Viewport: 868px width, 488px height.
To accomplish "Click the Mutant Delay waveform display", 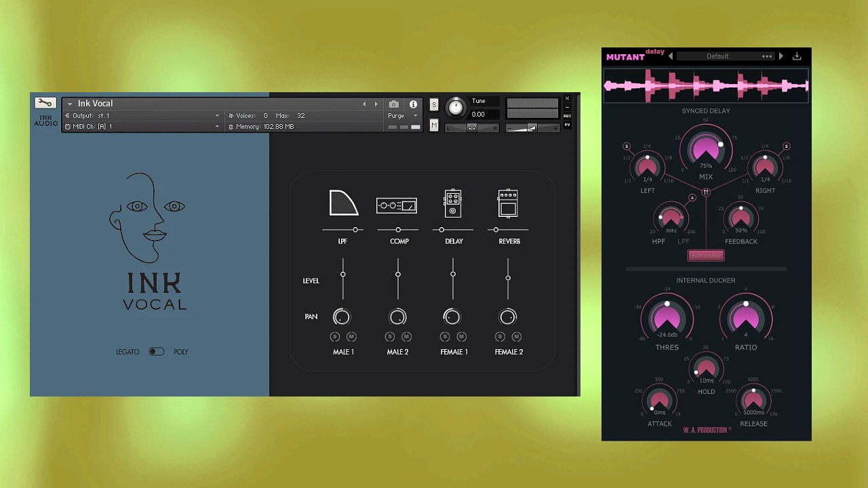I will tap(706, 85).
